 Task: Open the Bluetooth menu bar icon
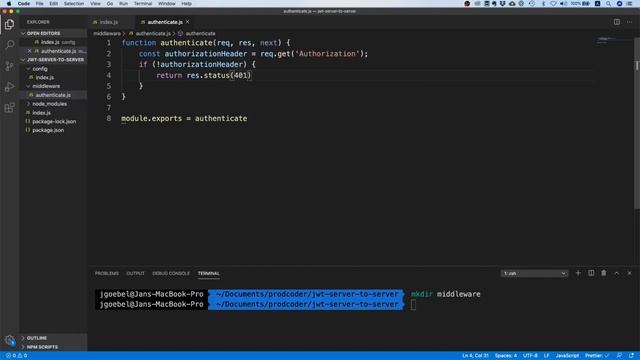point(543,4)
